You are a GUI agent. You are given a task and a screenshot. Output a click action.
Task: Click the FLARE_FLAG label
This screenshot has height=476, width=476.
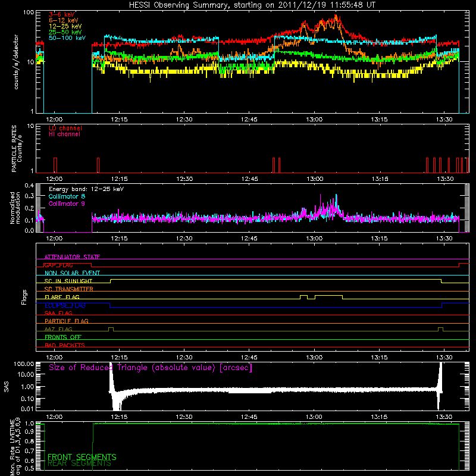tap(62, 297)
